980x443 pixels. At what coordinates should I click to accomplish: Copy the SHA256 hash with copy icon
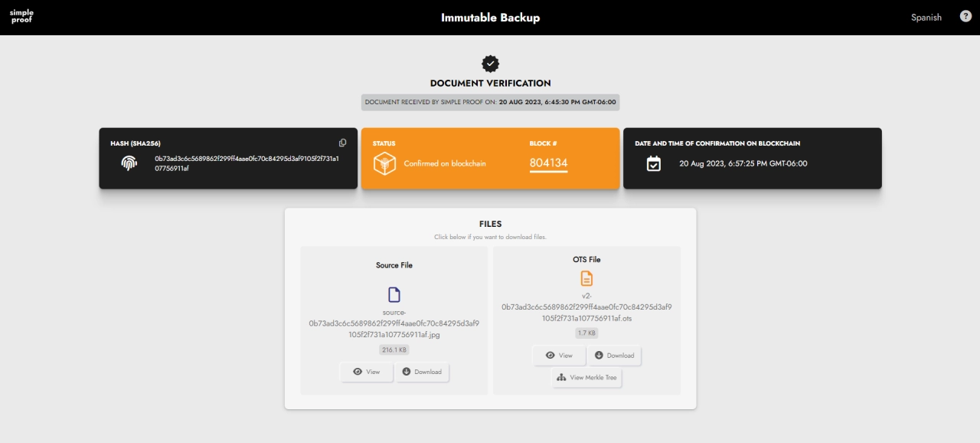click(x=343, y=143)
